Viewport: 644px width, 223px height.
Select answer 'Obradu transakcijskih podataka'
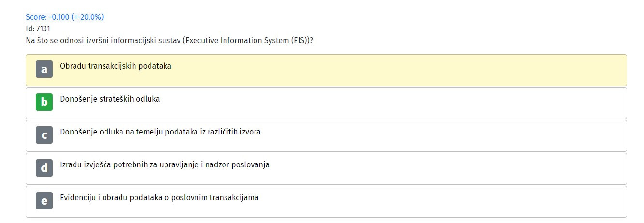[116, 66]
